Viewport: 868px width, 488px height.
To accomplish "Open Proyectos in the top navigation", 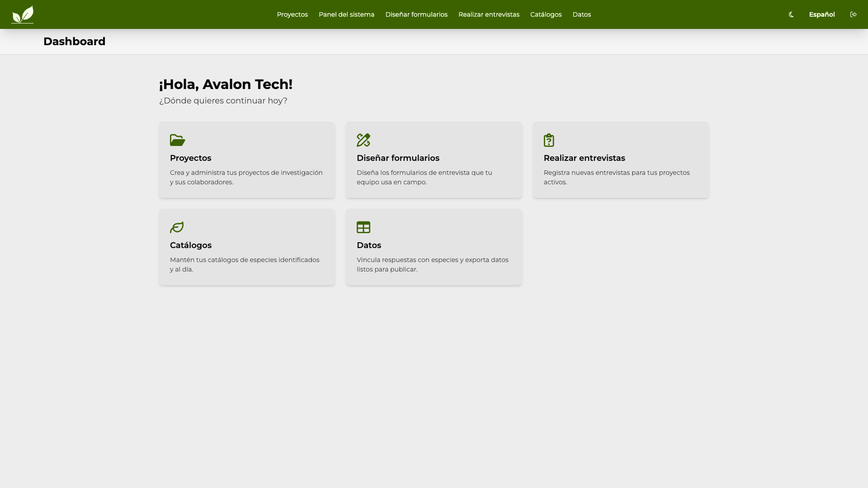I will point(292,14).
